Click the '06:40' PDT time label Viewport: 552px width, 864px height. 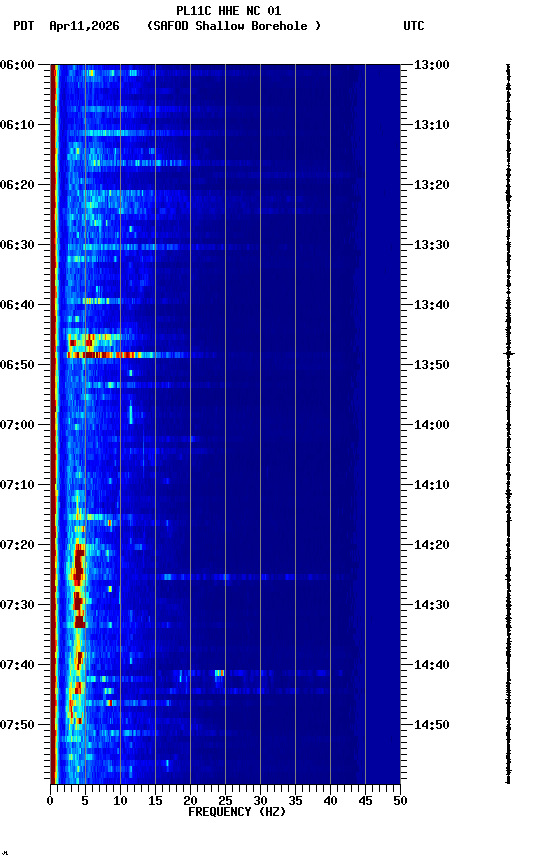(17, 305)
